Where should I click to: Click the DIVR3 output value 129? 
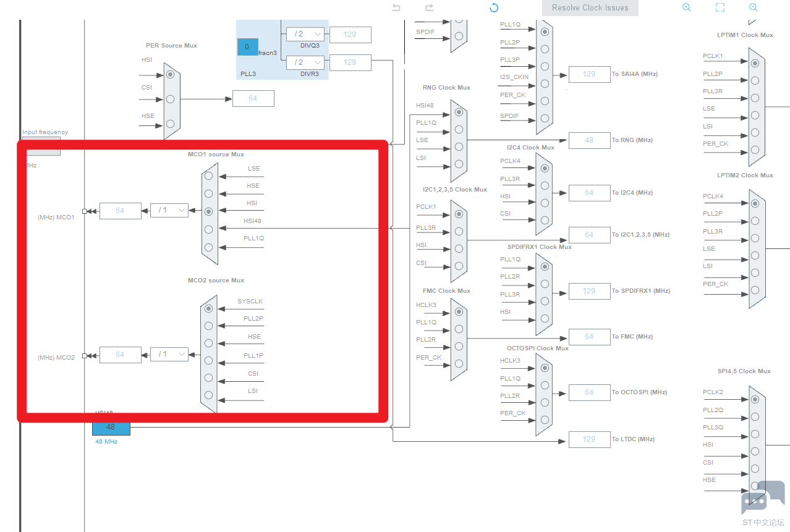click(x=350, y=62)
